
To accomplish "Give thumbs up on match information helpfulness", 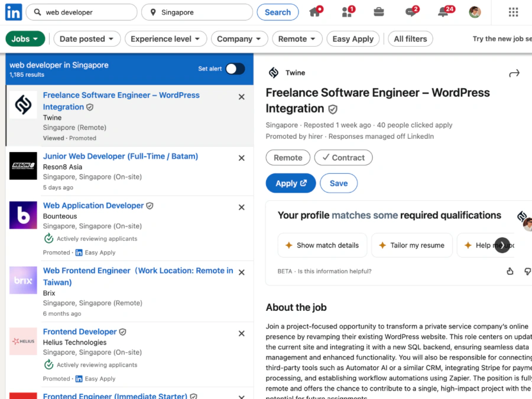I will click(510, 271).
